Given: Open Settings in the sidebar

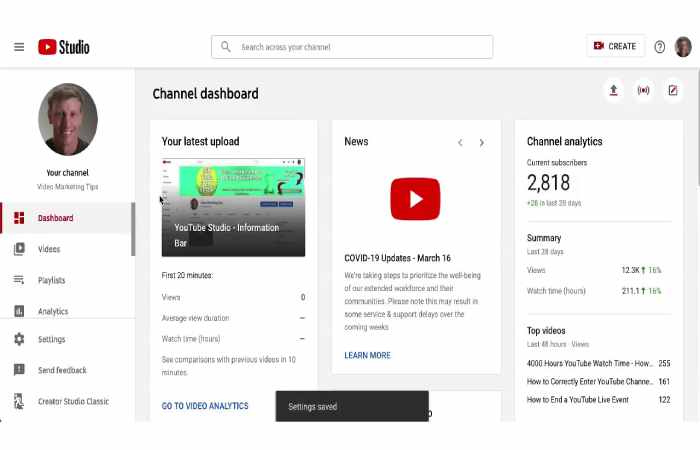Looking at the screenshot, I should pyautogui.click(x=67, y=339).
